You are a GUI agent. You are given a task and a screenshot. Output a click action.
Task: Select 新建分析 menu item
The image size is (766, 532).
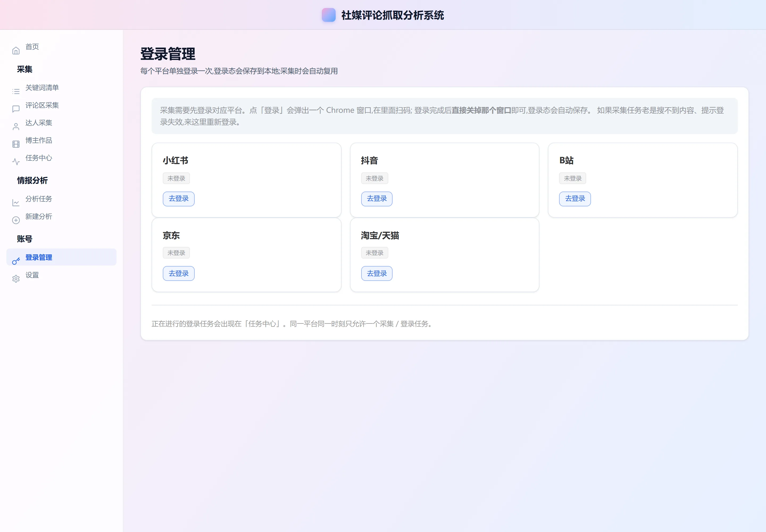(x=61, y=217)
